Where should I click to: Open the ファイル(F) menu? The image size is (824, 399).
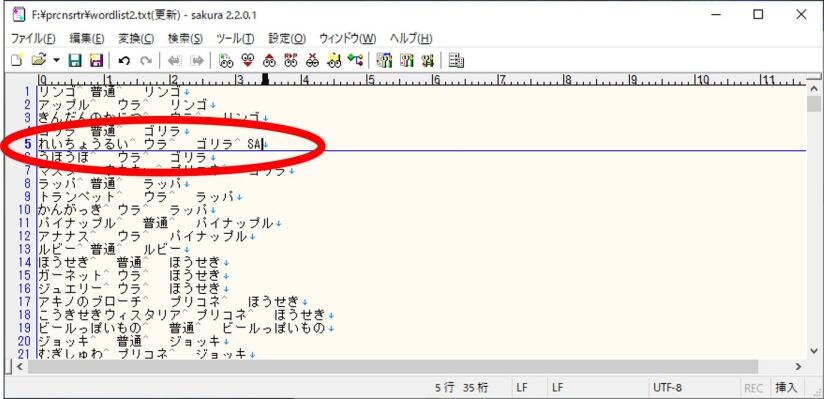tap(33, 38)
